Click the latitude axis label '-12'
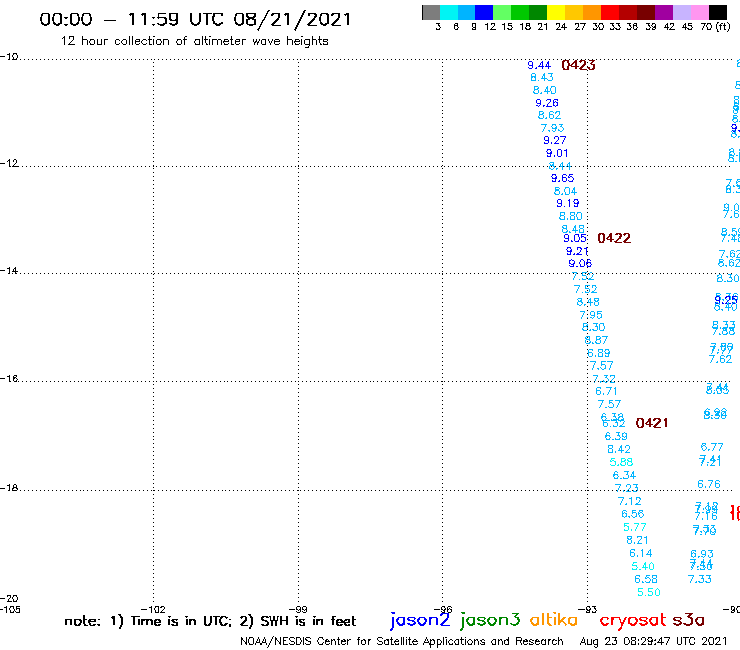The height and width of the screenshot is (650, 740). [9, 163]
